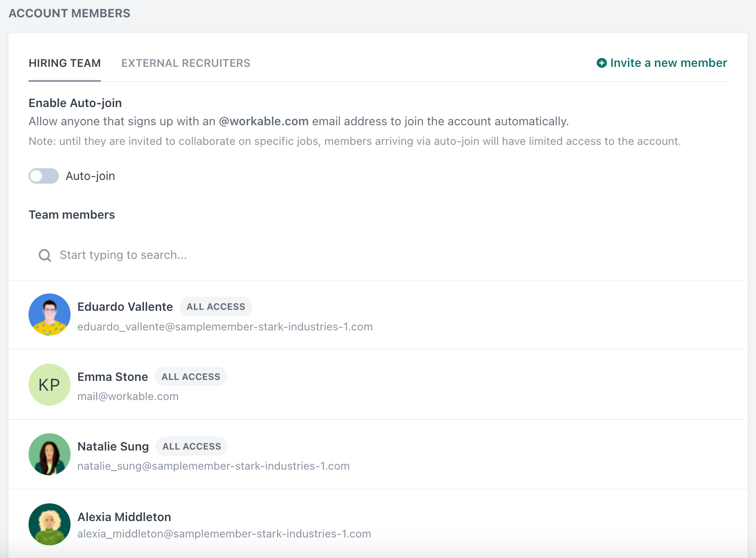756x558 pixels.
Task: Click the search magnifier icon
Action: [45, 255]
